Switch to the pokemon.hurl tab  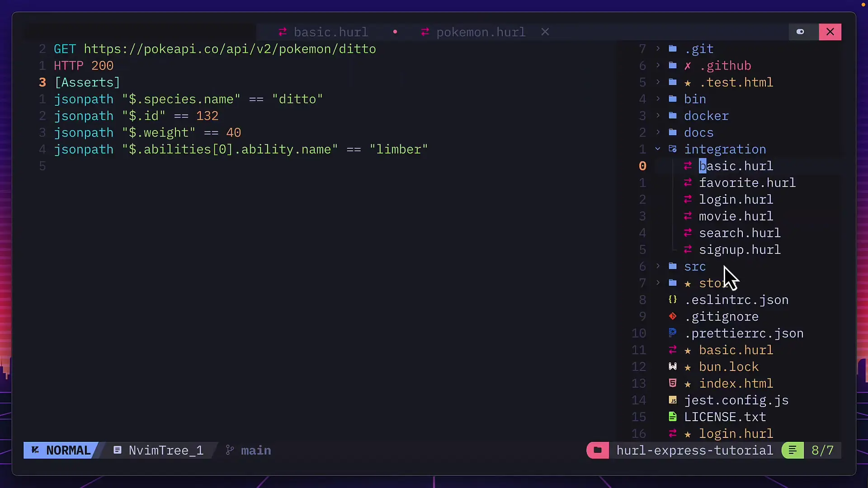tap(481, 32)
